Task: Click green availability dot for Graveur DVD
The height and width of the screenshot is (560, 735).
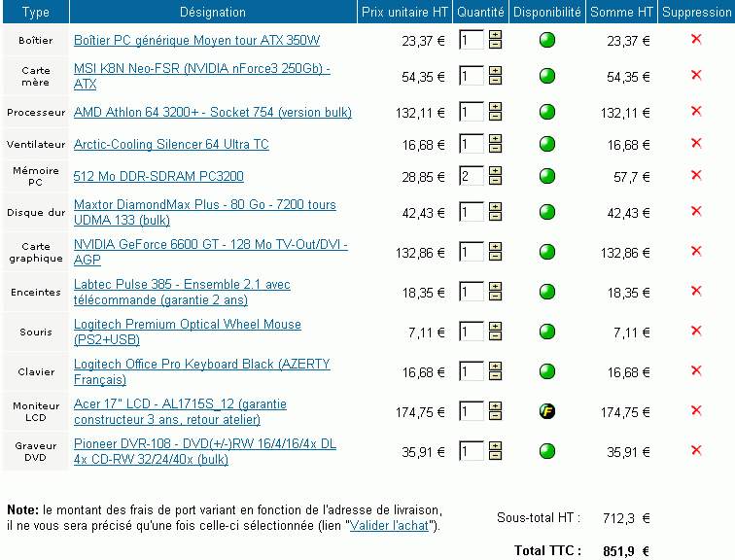Action: point(547,452)
